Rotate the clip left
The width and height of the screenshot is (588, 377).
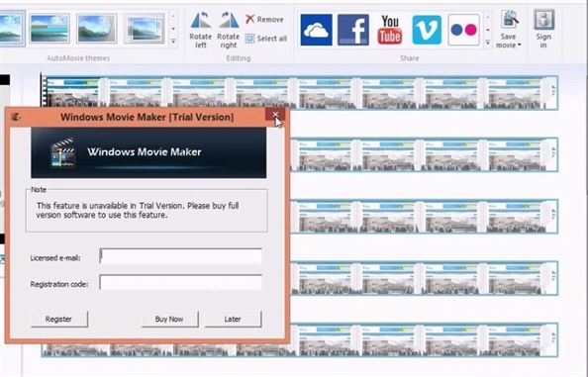point(201,30)
